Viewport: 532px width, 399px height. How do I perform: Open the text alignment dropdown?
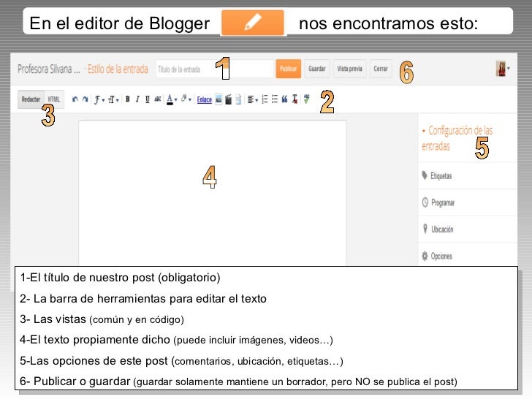coord(253,99)
